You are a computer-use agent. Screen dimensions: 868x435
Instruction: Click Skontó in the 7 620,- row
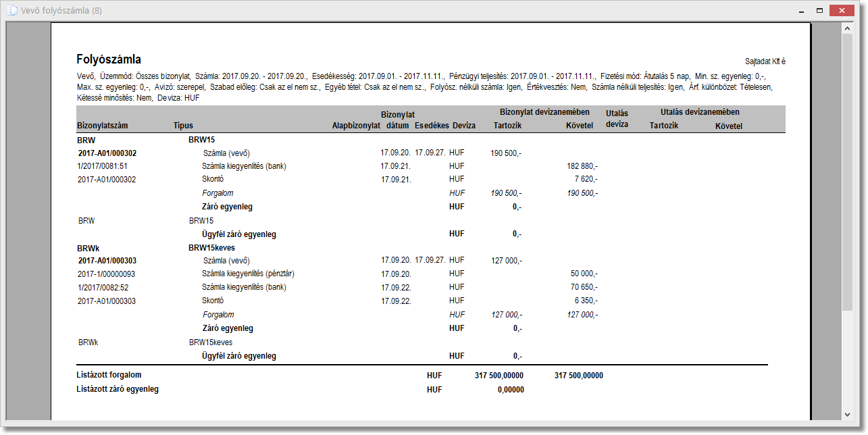click(x=213, y=179)
